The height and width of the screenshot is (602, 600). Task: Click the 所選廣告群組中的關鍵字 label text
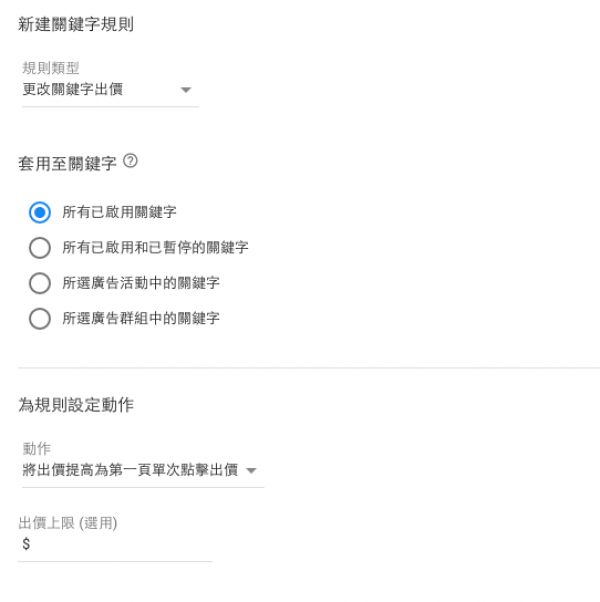pyautogui.click(x=141, y=318)
